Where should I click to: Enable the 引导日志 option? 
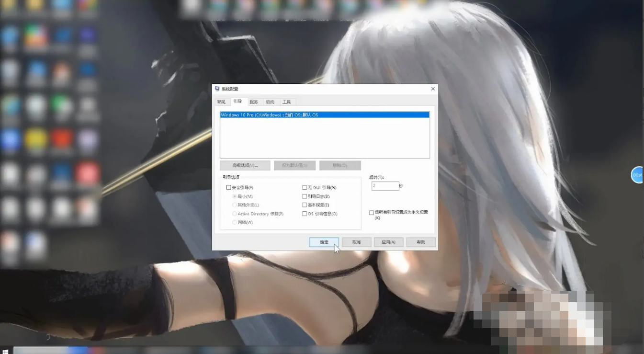pos(305,196)
